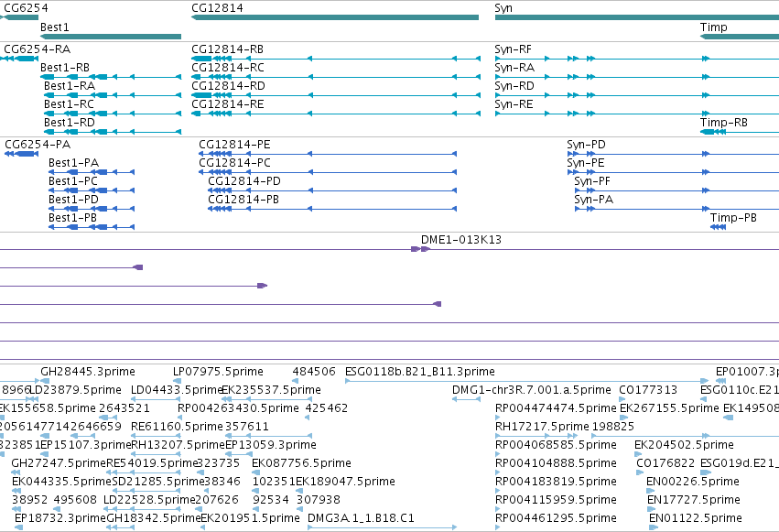
Task: Select ESG0118b.B21_B11.3prime feature
Action: [420, 372]
